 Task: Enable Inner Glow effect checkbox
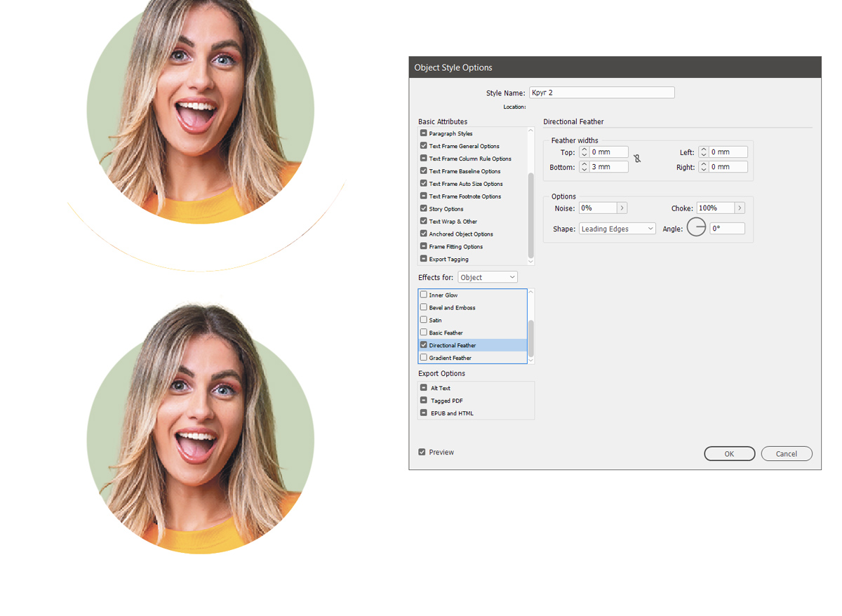pos(424,295)
